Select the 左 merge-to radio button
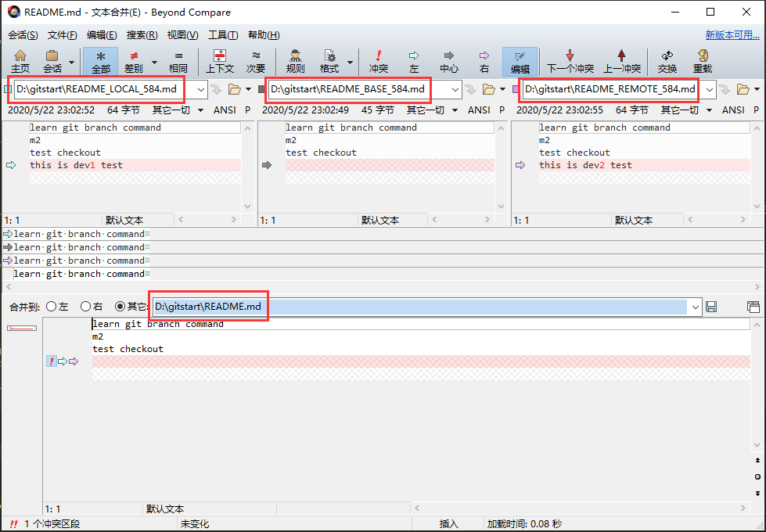 pyautogui.click(x=52, y=307)
